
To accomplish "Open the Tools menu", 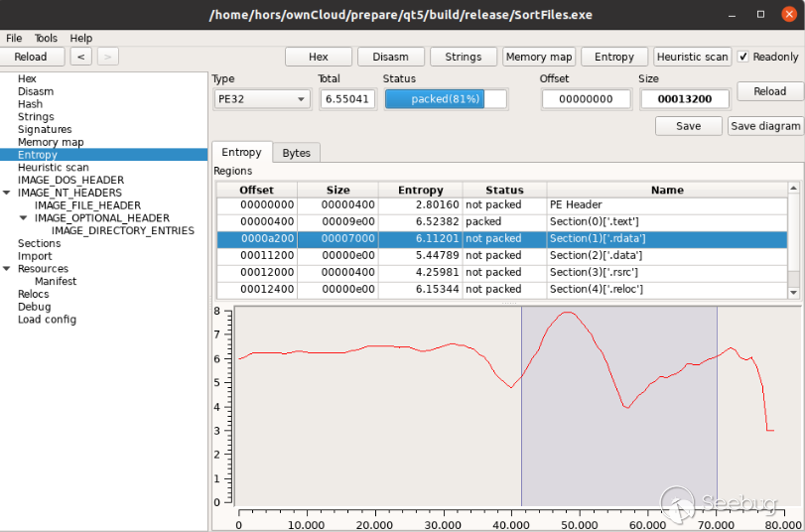I will point(46,38).
